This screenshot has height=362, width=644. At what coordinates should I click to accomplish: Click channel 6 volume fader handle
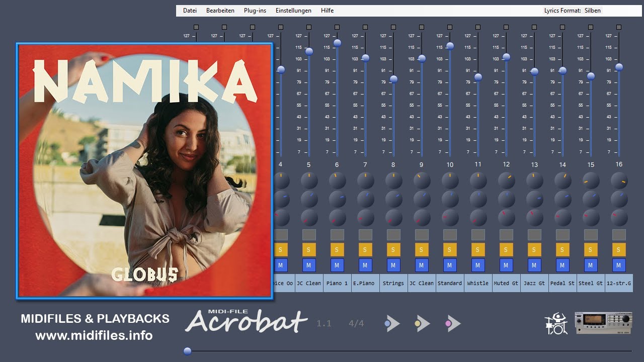[x=337, y=43]
